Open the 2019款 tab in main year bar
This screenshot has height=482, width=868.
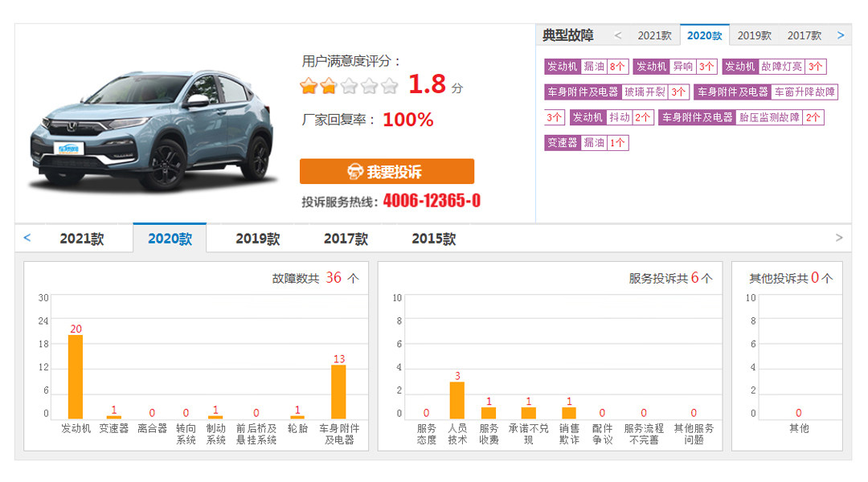257,239
